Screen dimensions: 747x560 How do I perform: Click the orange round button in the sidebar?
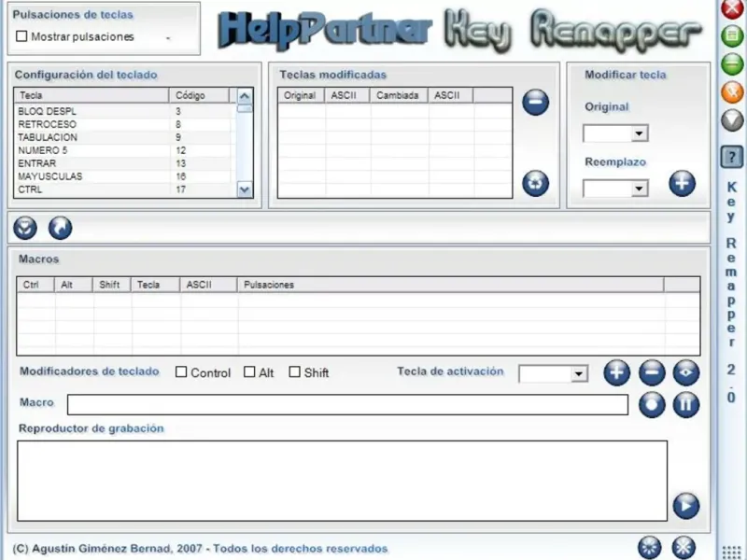tap(732, 91)
